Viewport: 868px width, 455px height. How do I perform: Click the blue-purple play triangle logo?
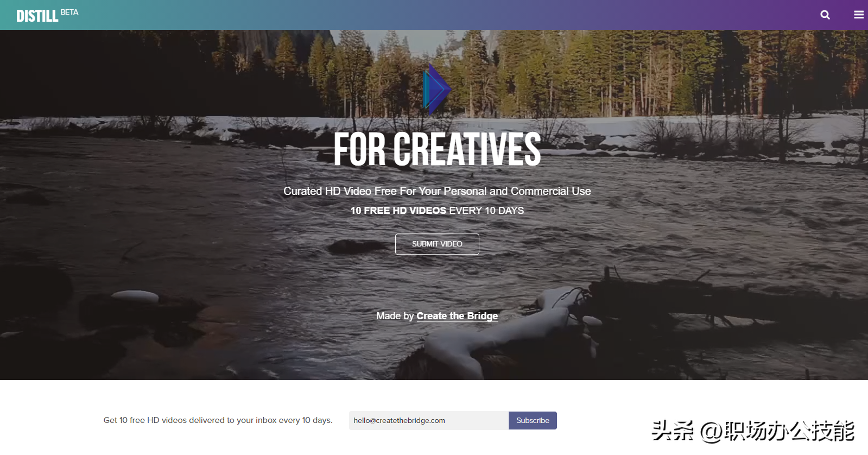pyautogui.click(x=437, y=90)
